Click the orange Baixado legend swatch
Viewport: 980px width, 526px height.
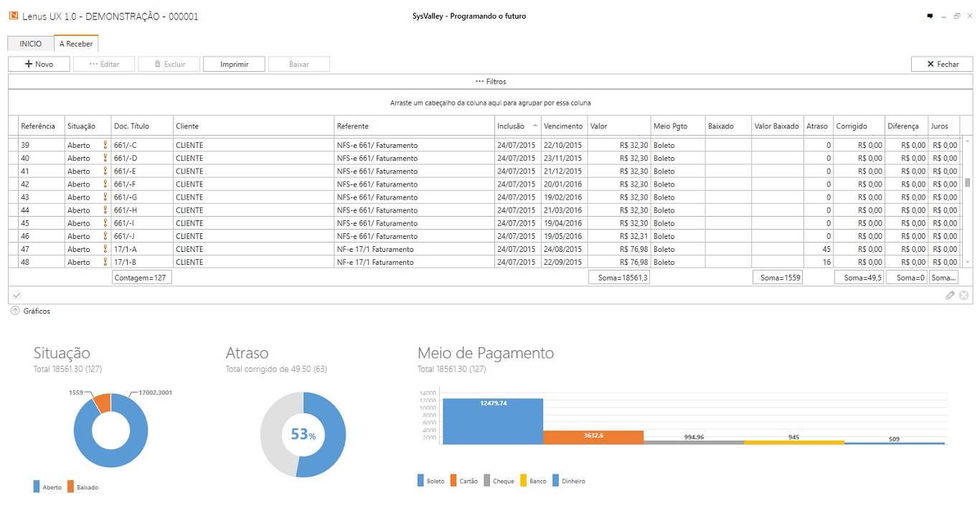pyautogui.click(x=70, y=487)
